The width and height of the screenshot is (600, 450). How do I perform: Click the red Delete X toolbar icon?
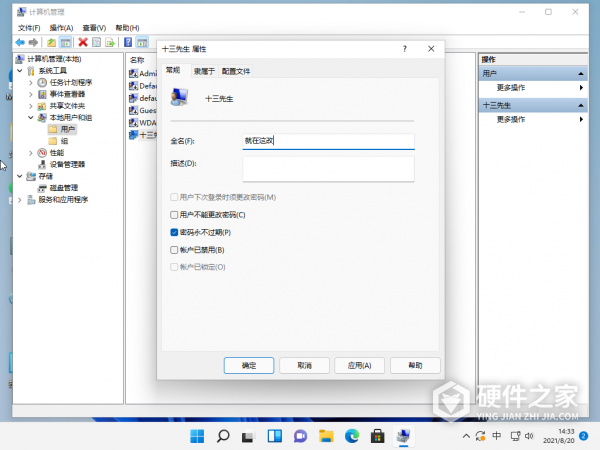pos(83,42)
